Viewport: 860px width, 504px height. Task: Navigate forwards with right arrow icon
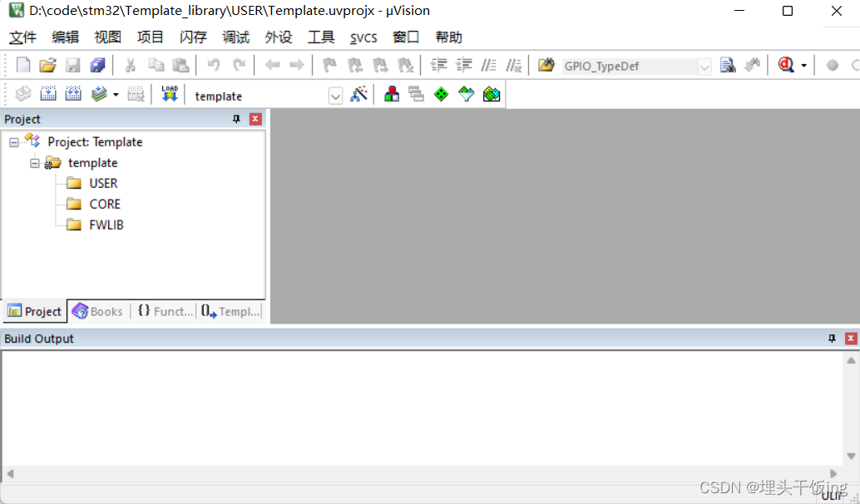click(297, 65)
